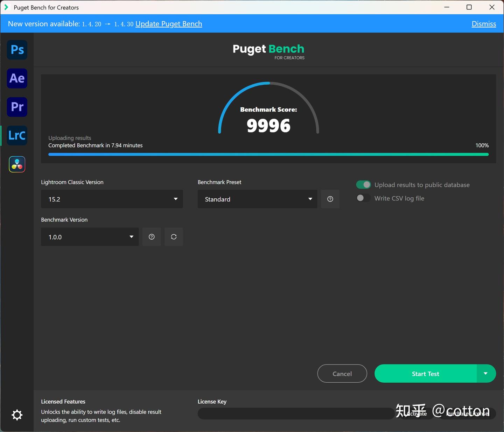Click the Puget Bench For Creators logo
504x432 pixels.
268,51
